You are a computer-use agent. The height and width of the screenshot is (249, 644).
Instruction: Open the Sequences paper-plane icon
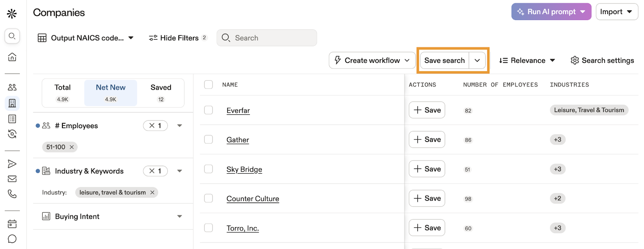coord(12,164)
